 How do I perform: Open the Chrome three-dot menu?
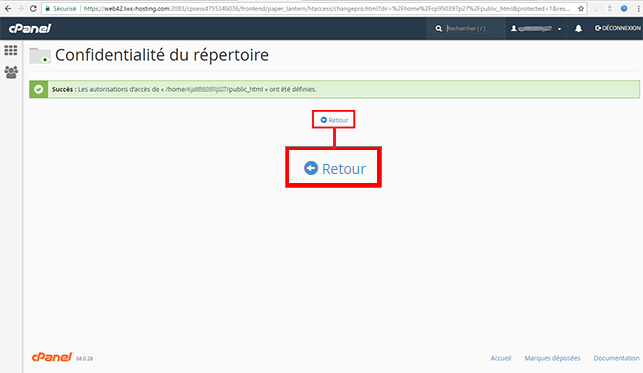click(638, 9)
